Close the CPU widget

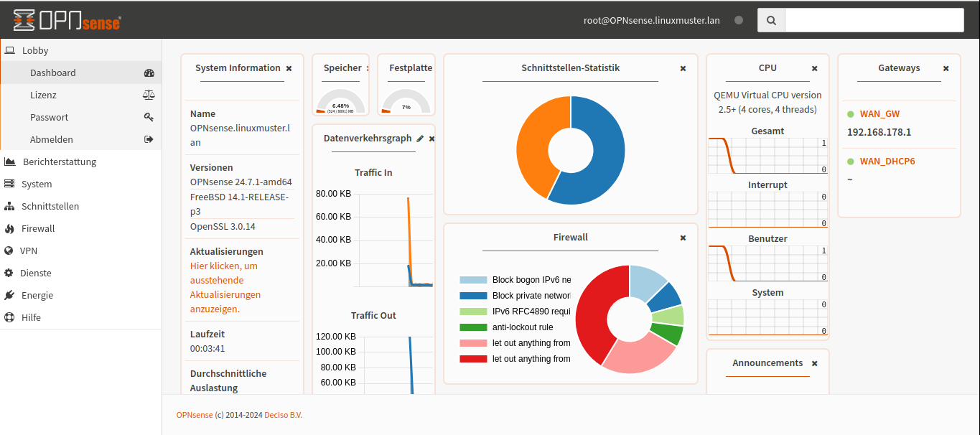click(814, 68)
